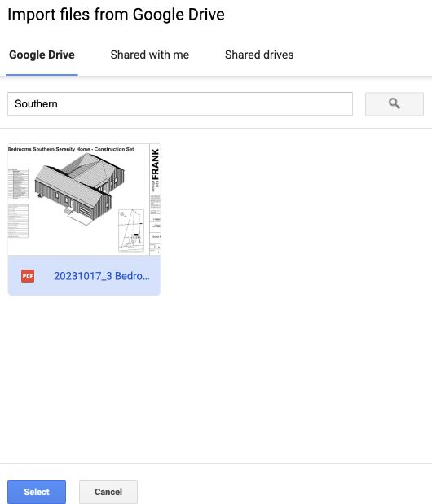432x504 pixels.
Task: Open the Shared with me tab
Action: [150, 55]
